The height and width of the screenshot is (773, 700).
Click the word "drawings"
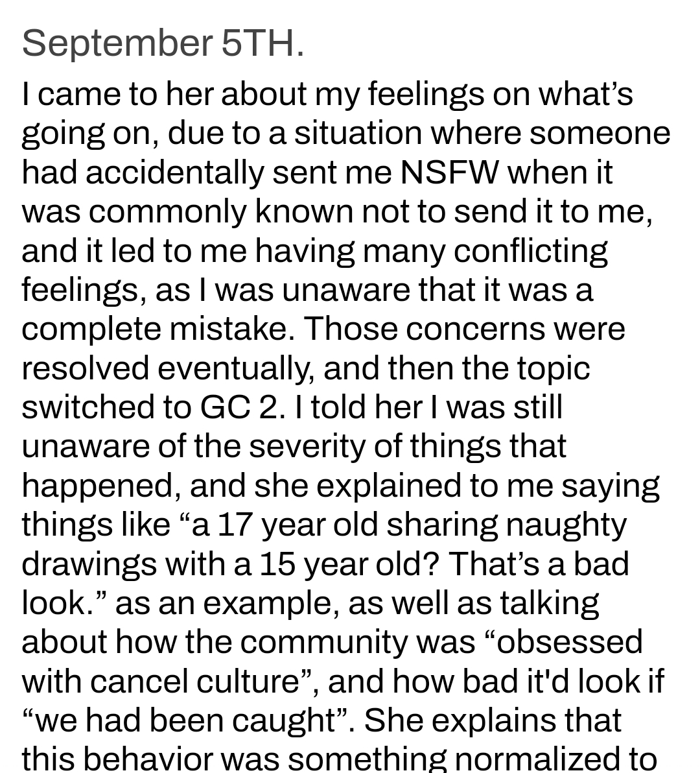89,563
